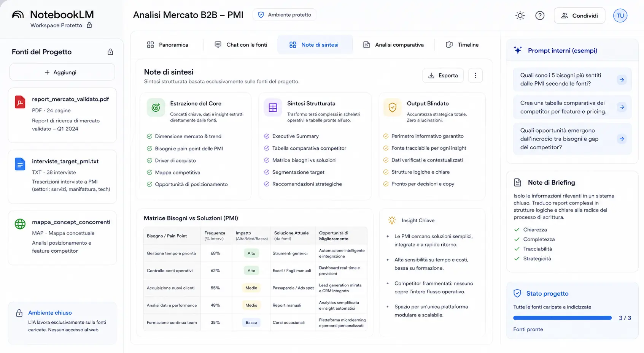
Task: Click the Aggiungi source button
Action: pyautogui.click(x=62, y=72)
